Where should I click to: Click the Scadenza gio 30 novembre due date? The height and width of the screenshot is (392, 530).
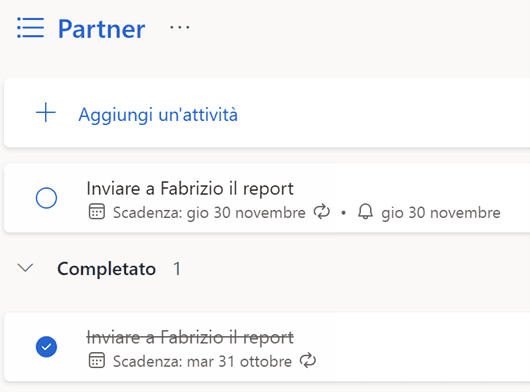pos(209,213)
